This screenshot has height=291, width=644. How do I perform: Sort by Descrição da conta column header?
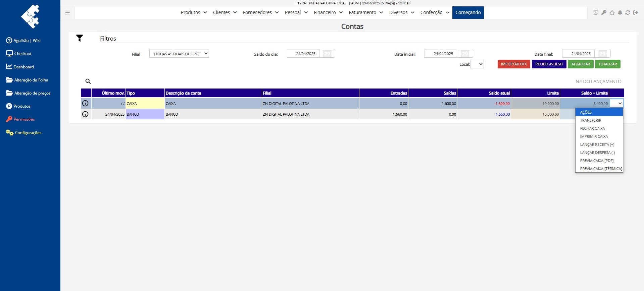[213, 93]
